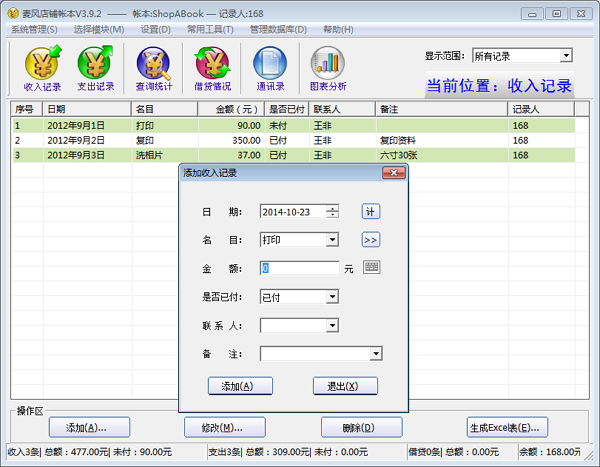Minimize the main application window

coord(532,14)
